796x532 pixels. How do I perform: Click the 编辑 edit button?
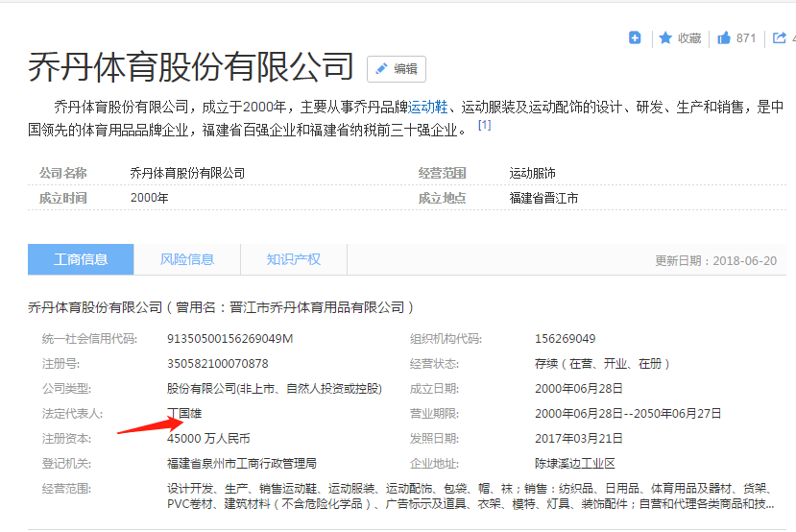pos(397,69)
